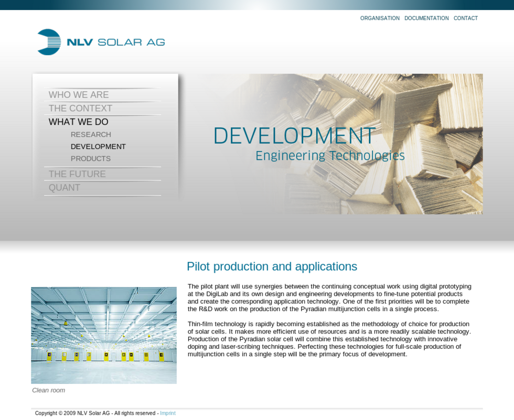This screenshot has height=420, width=514.
Task: Click the 'Engineering Technologies' banner subtitle
Action: 330,155
